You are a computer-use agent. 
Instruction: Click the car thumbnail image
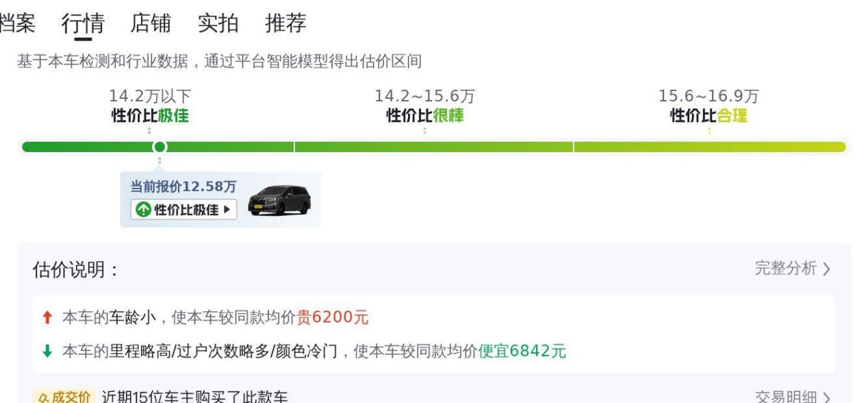(279, 200)
